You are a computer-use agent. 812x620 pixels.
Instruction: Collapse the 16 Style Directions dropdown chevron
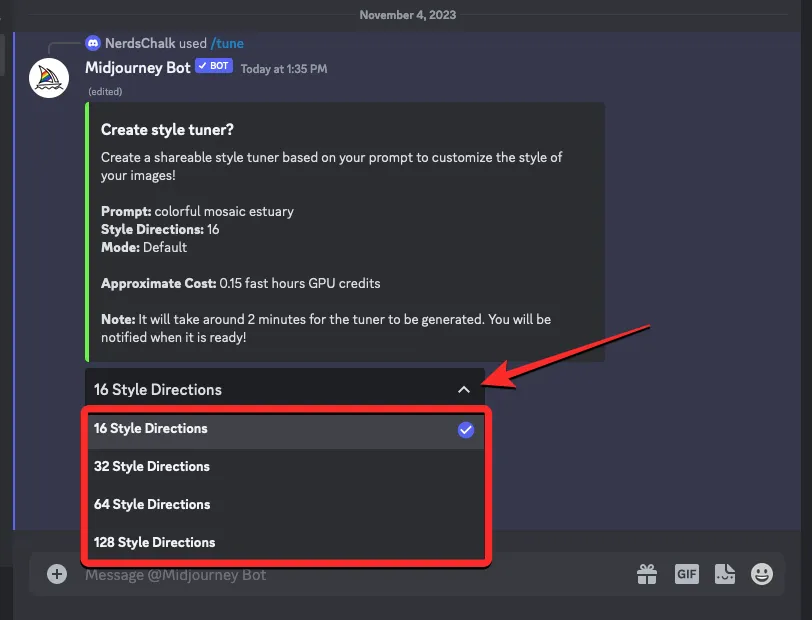point(464,390)
